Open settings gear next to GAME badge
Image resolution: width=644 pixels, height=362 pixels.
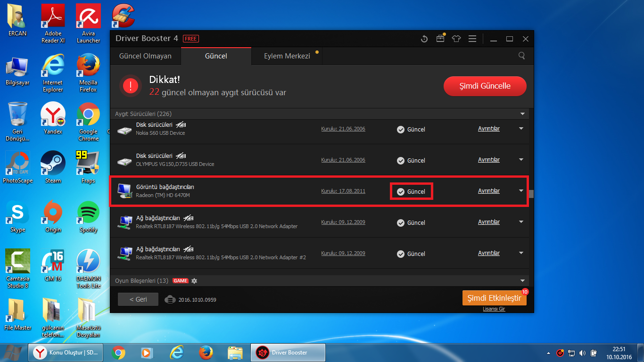click(x=194, y=280)
